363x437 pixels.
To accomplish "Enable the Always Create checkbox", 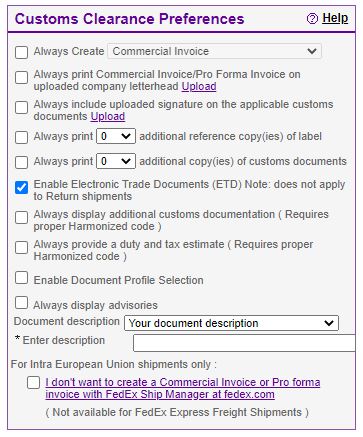I will pyautogui.click(x=21, y=52).
